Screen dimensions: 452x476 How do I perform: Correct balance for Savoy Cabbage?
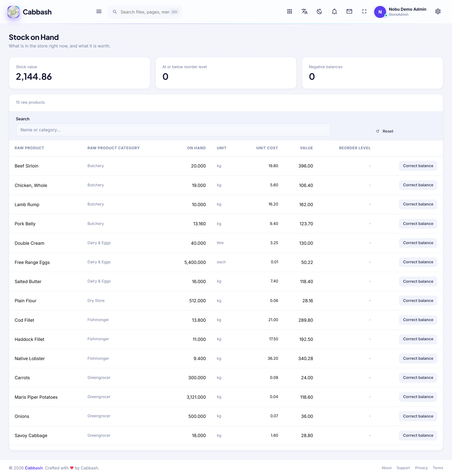point(418,435)
